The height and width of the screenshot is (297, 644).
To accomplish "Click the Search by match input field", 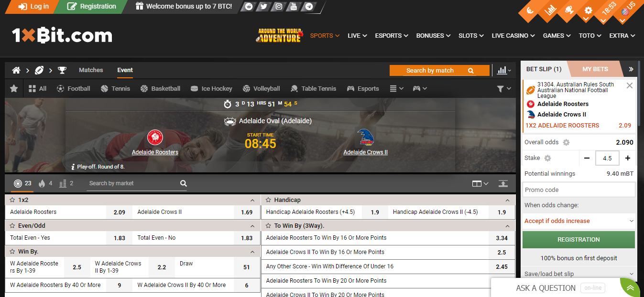I will (434, 70).
